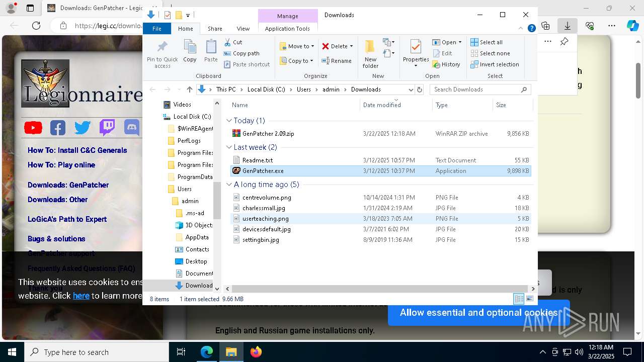Open Legionnaire's Discord icon
The image size is (644, 362).
click(x=132, y=128)
